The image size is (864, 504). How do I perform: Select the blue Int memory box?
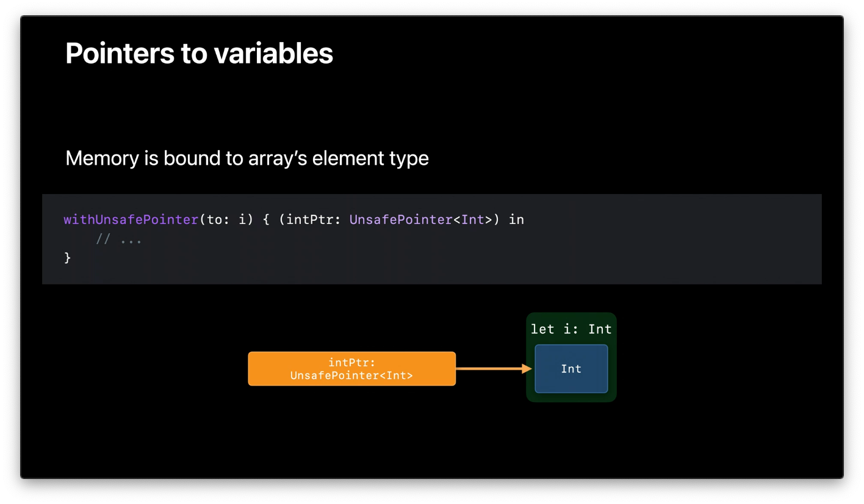571,369
